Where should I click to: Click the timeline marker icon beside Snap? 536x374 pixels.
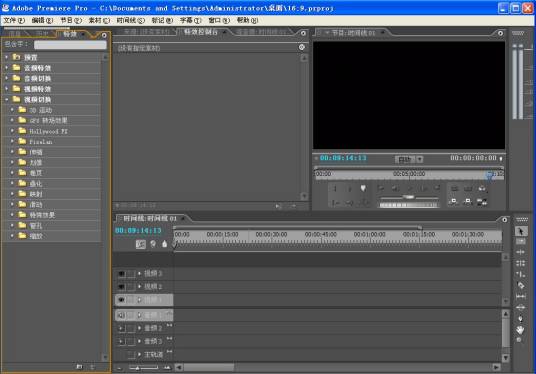click(153, 244)
